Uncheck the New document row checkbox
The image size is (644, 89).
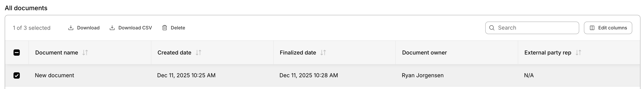point(16,75)
